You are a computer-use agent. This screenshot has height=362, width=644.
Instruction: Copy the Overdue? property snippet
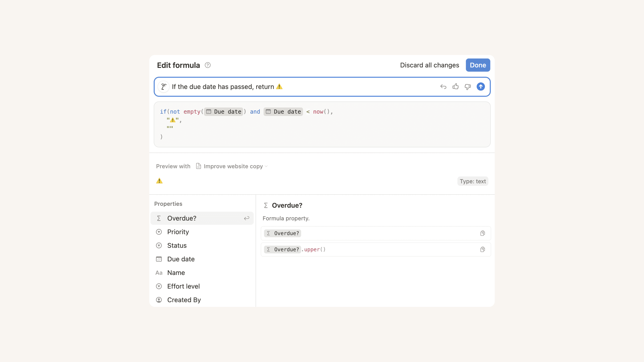click(x=482, y=233)
